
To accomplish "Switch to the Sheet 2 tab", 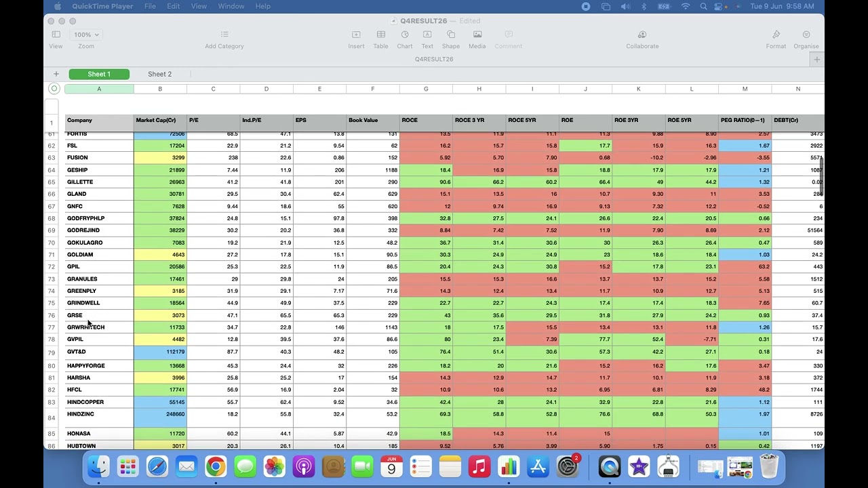I will point(160,74).
